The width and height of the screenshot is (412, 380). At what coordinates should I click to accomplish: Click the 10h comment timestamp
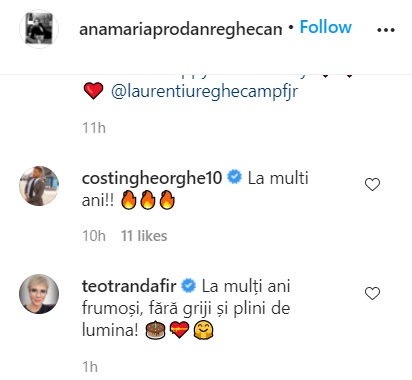click(94, 236)
